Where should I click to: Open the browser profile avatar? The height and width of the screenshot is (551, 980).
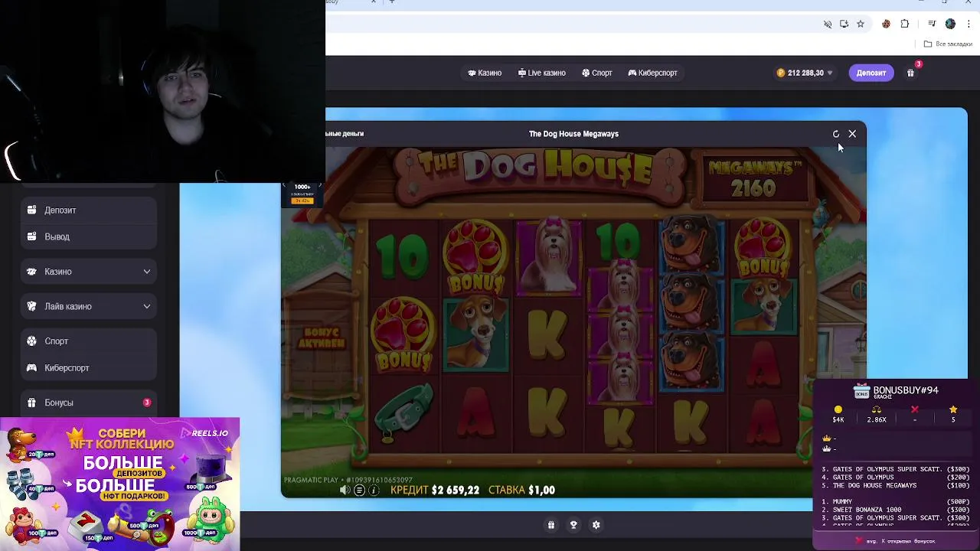coord(950,24)
